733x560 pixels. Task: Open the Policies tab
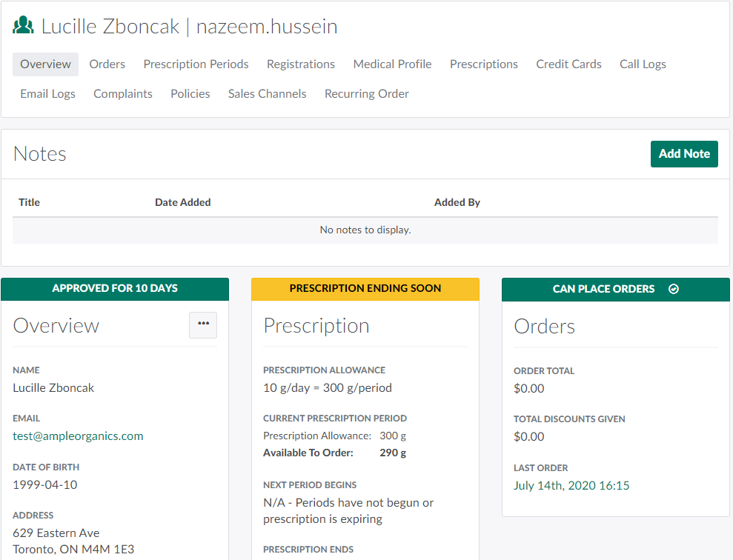pyautogui.click(x=190, y=94)
